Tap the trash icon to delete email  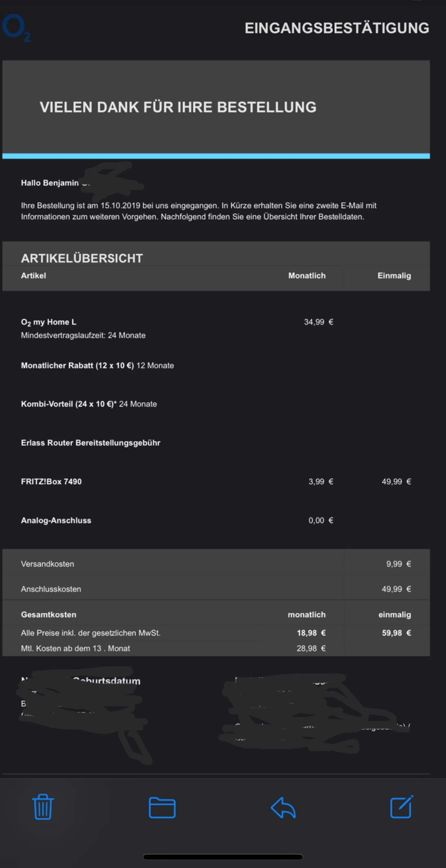[43, 807]
